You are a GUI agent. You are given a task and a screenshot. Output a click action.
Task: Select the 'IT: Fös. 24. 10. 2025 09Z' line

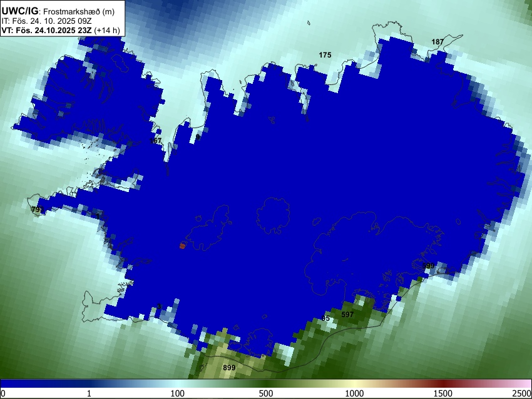(46, 21)
